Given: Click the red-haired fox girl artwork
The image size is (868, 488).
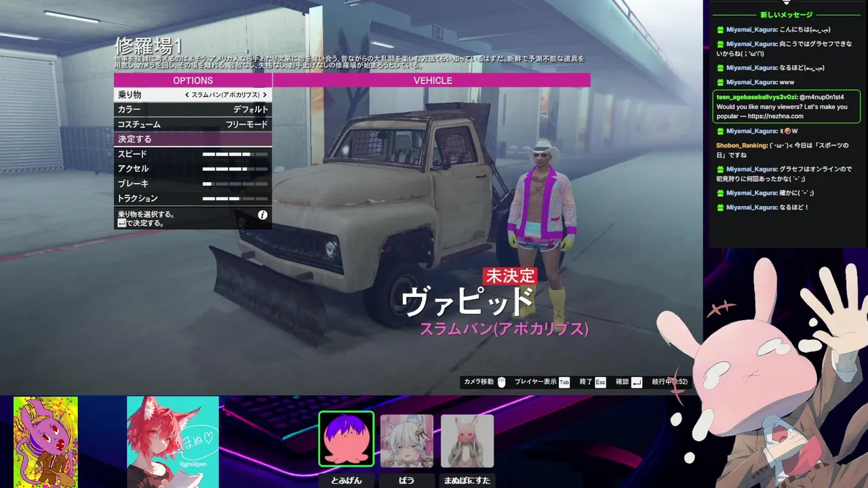Looking at the screenshot, I should click(173, 442).
